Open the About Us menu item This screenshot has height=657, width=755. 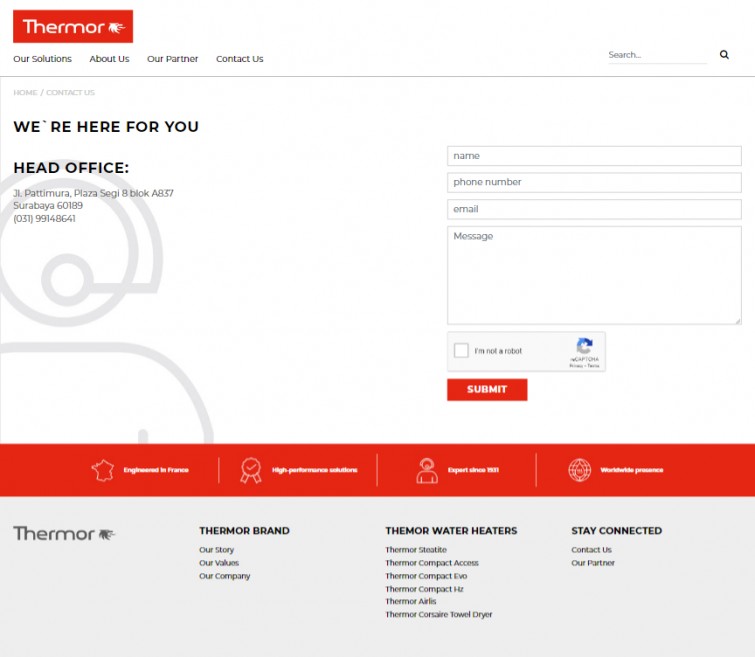(109, 59)
